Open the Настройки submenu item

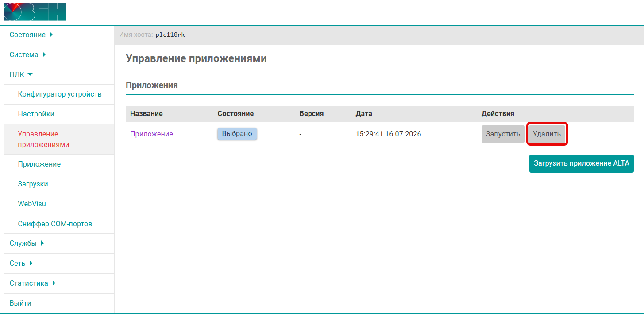(36, 114)
